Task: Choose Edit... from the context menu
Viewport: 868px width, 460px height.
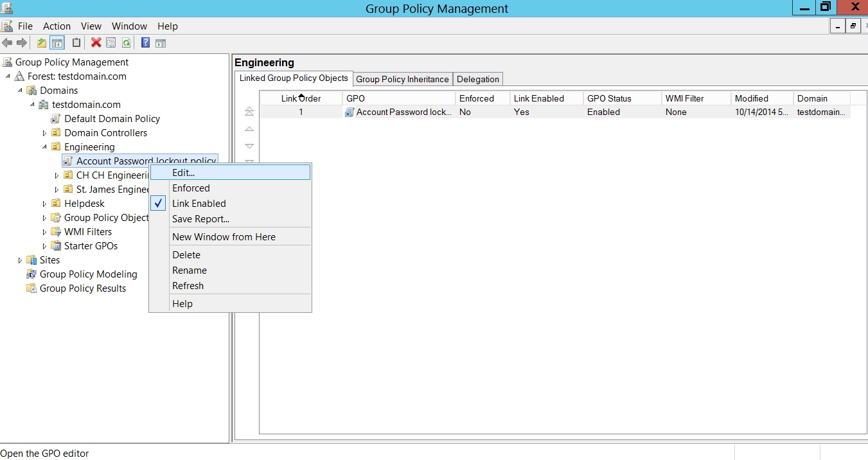Action: (183, 173)
